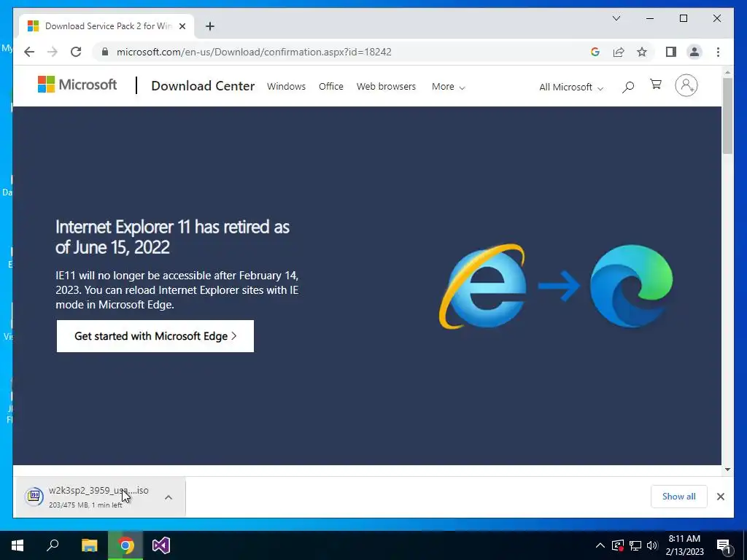Viewport: 747px width, 560px height.
Task: Open Download Center home link
Action: (203, 86)
